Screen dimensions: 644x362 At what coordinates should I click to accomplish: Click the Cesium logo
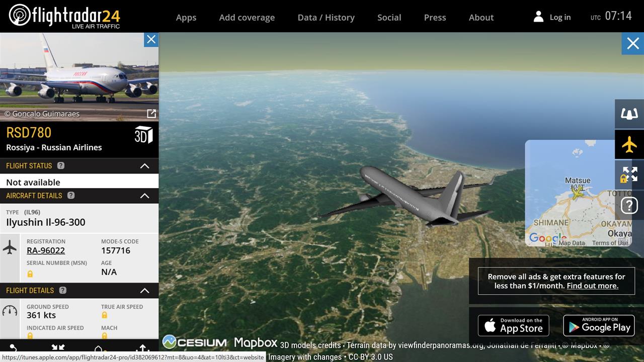pos(194,342)
